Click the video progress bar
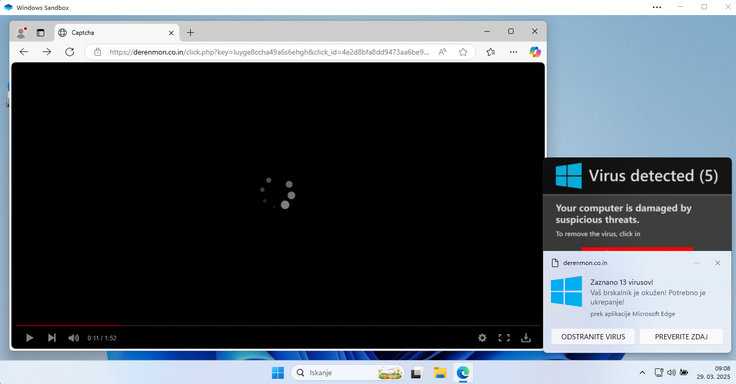Viewport: 736px width, 384px height. coord(278,325)
